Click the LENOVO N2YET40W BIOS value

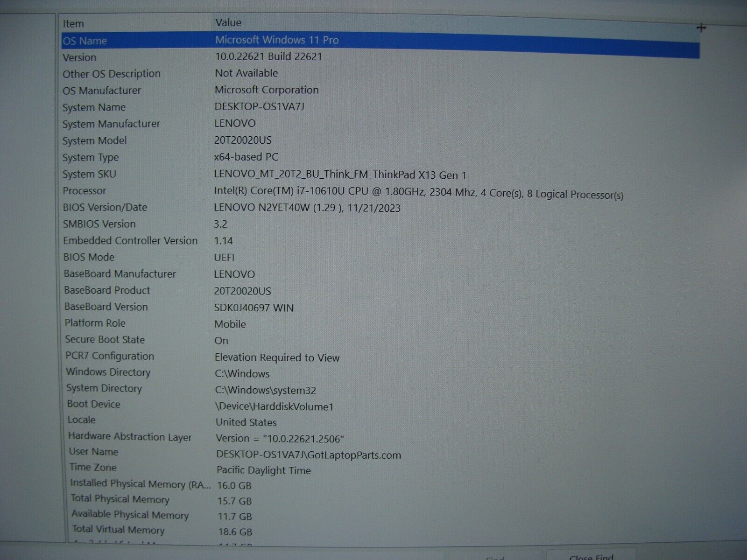click(x=307, y=208)
